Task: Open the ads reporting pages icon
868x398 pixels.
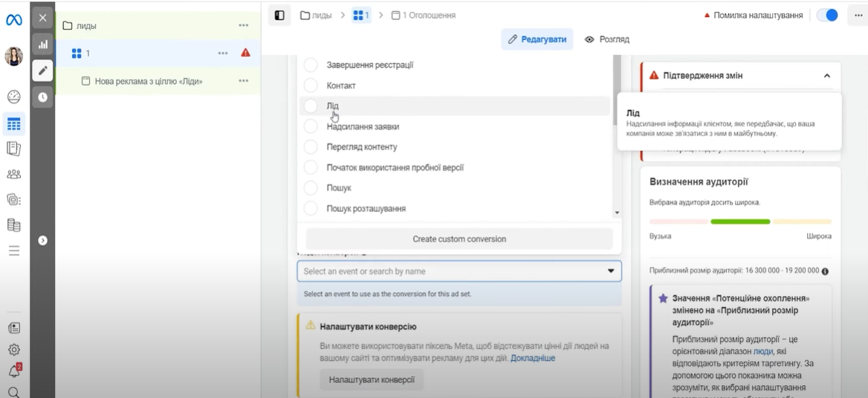Action: click(14, 148)
